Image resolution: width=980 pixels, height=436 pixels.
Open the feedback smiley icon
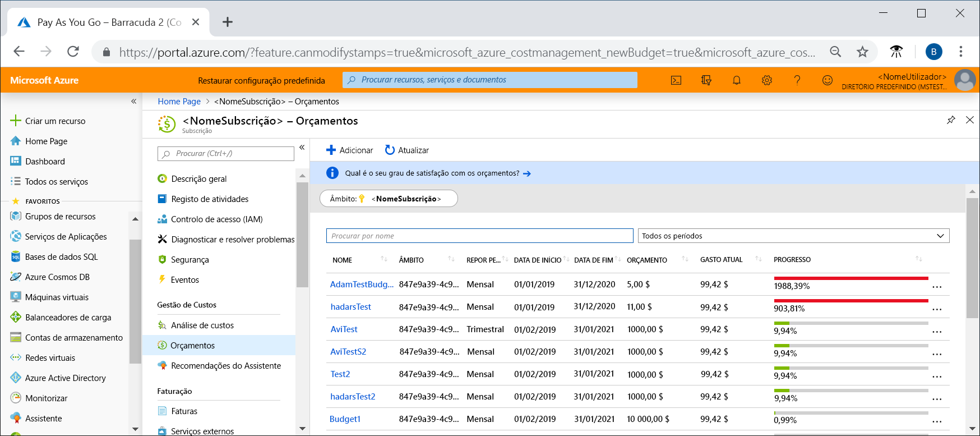(828, 80)
